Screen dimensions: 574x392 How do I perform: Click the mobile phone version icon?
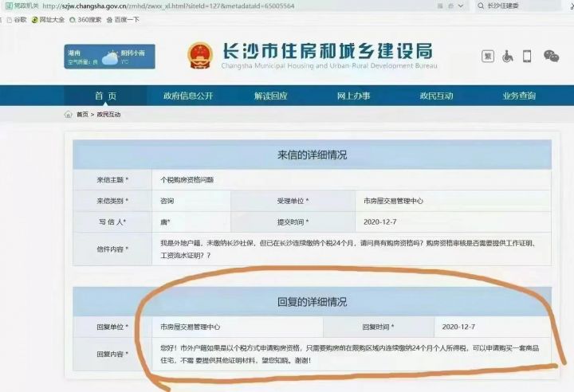tap(527, 56)
